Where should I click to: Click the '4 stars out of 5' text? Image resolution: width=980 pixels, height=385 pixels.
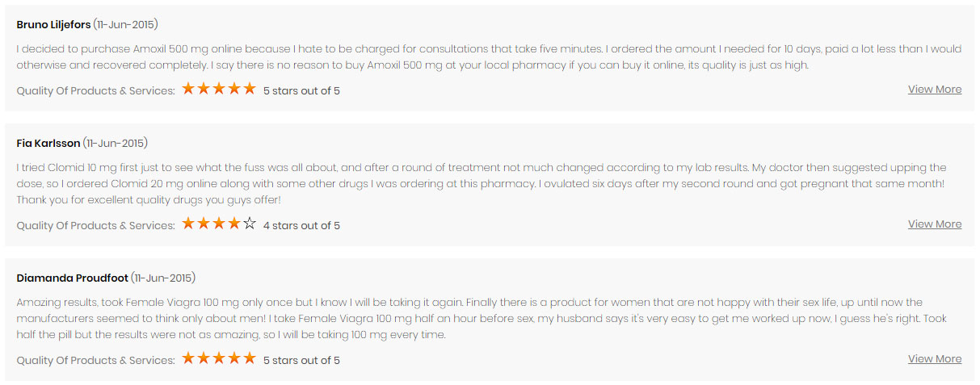301,226
